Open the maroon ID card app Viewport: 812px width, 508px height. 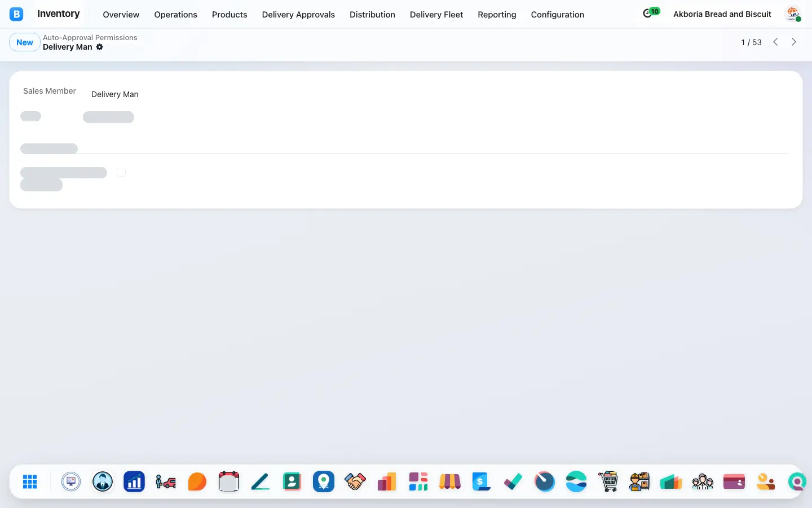click(734, 481)
